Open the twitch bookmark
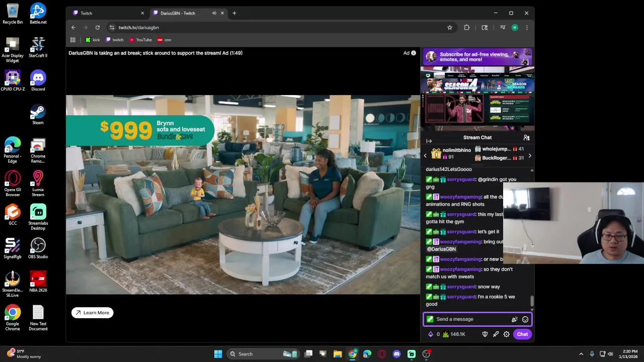This screenshot has width=644, height=362. [x=115, y=40]
